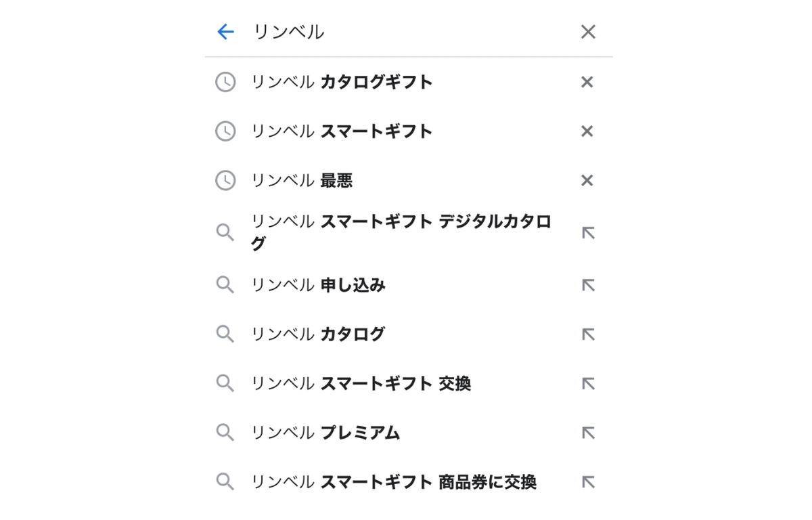Insert スマートギフト デジタルカタログ suggestion via arrow
Image resolution: width=812 pixels, height=520 pixels.
[x=588, y=232]
